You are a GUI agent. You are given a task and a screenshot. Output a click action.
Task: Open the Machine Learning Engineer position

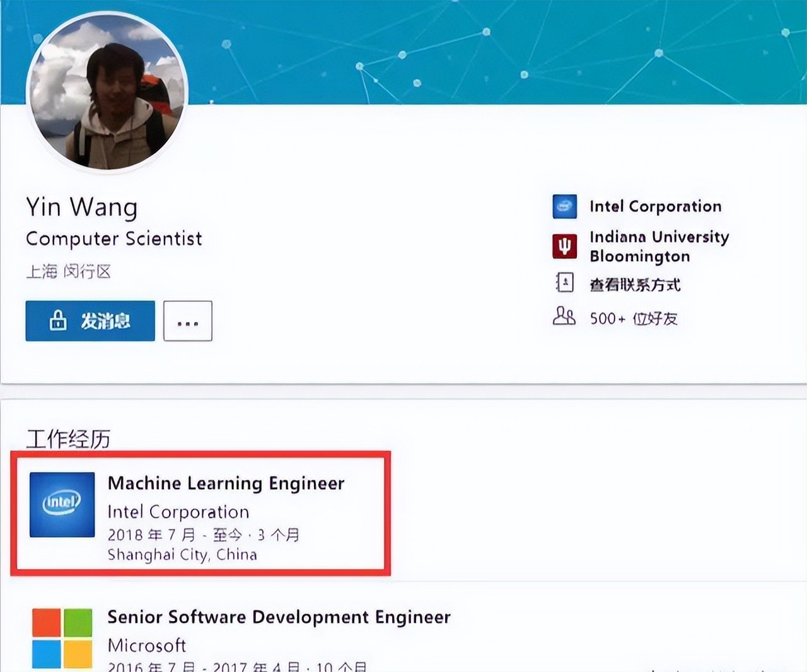point(226,484)
